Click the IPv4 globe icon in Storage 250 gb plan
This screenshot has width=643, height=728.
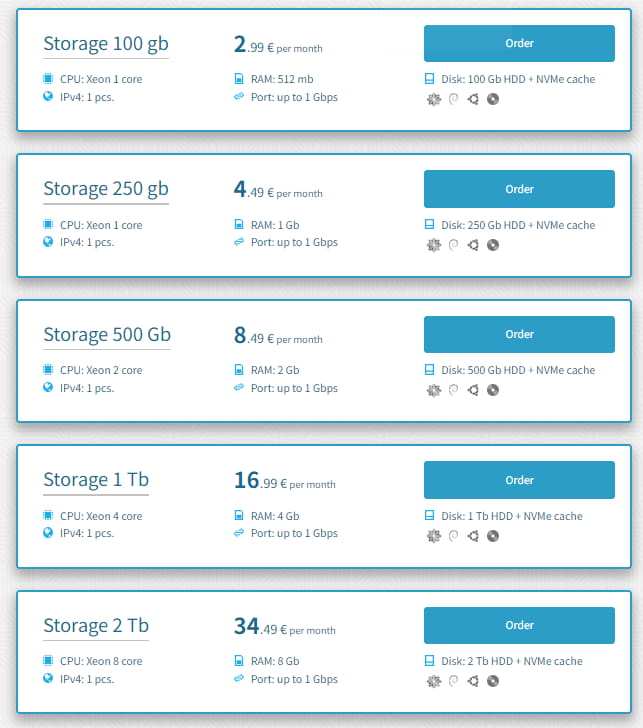[x=48, y=242]
